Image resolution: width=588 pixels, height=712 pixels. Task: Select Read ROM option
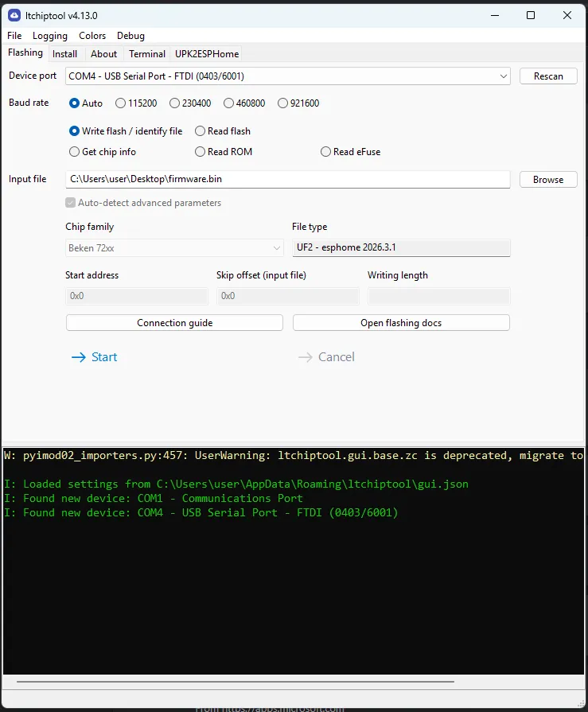click(x=224, y=152)
